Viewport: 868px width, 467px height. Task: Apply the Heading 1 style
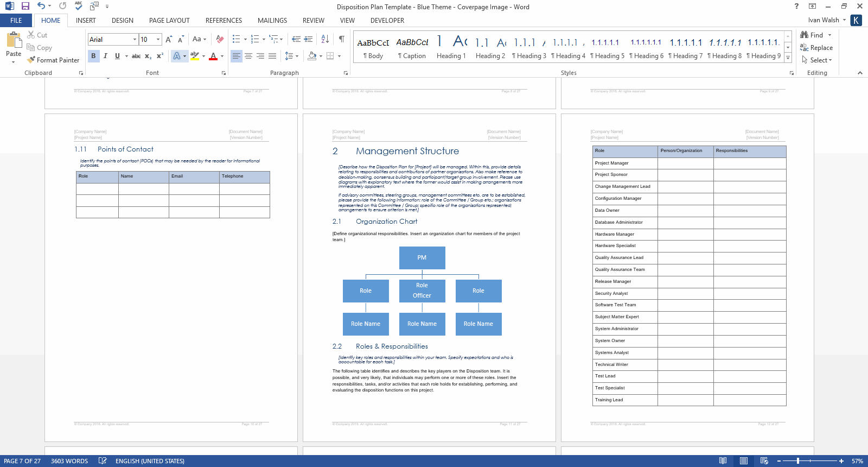[x=451, y=47]
